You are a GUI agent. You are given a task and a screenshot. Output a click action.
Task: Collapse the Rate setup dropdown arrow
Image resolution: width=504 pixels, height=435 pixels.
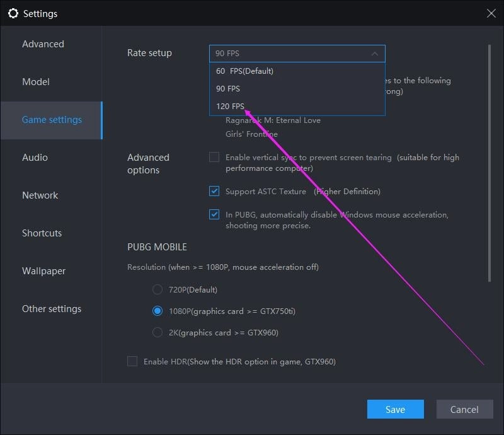click(374, 54)
